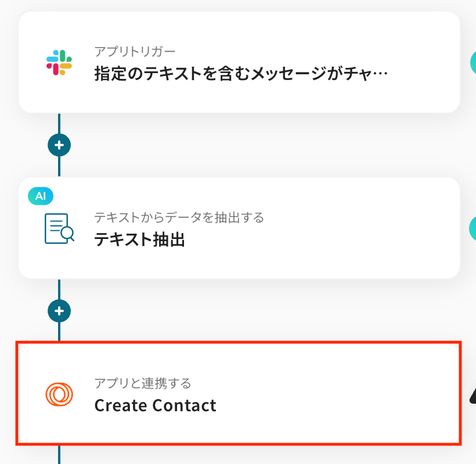Click the テキストからデータを抽出する label
Screen dimensions: 476x464
[179, 217]
